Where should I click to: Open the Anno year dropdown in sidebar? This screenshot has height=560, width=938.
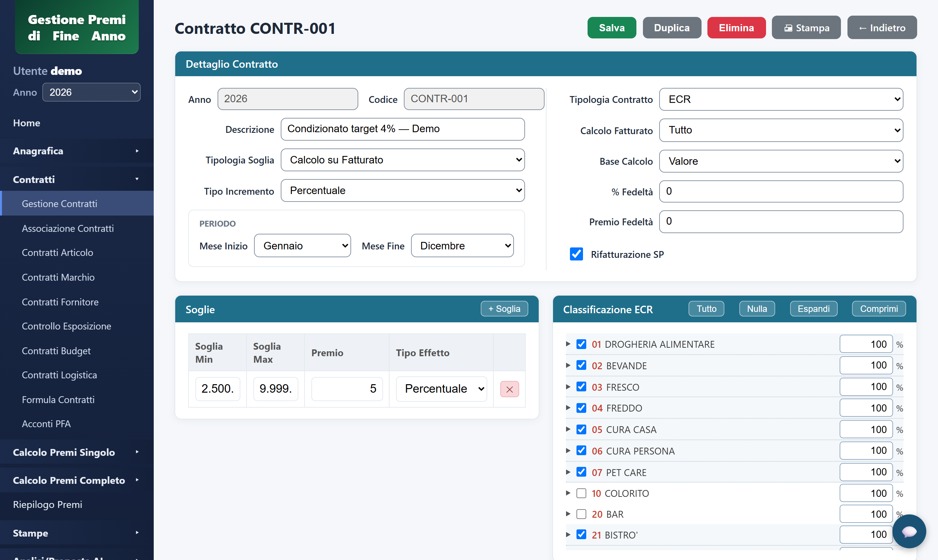coord(91,92)
